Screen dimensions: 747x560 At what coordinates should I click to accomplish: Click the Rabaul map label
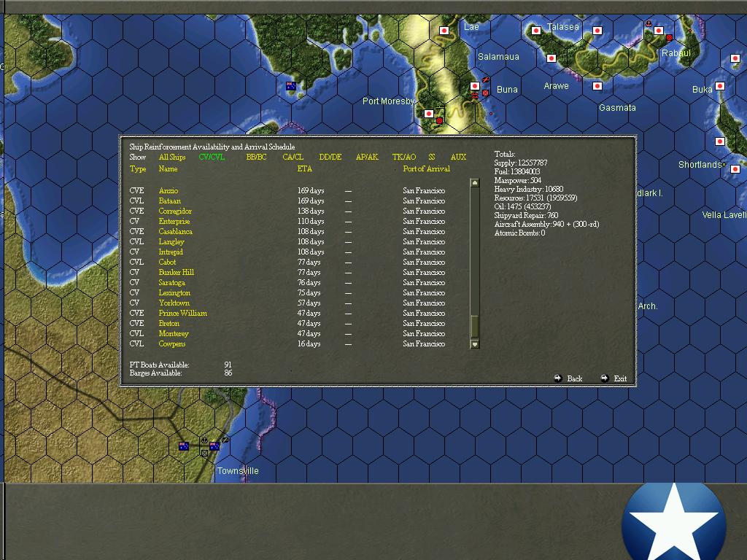coord(676,52)
